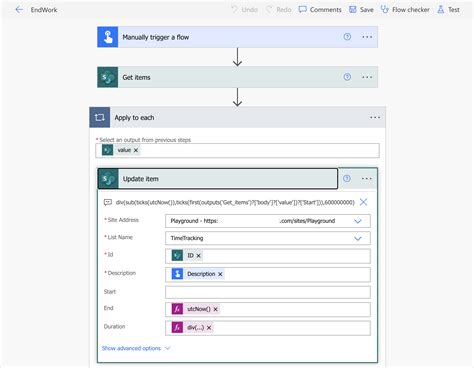
Task: Remove the Description token
Action: [x=220, y=274]
